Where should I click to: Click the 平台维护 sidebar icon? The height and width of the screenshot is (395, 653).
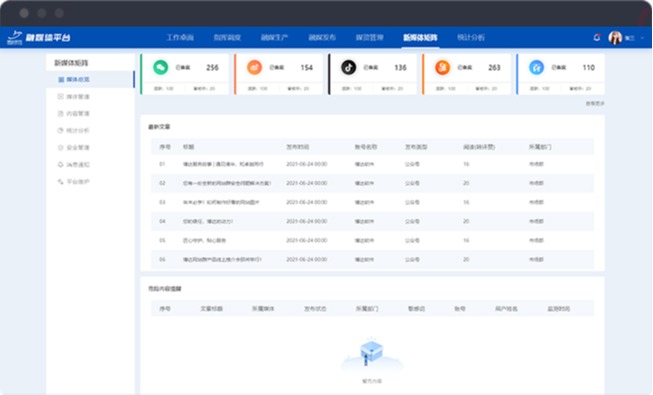coord(60,182)
